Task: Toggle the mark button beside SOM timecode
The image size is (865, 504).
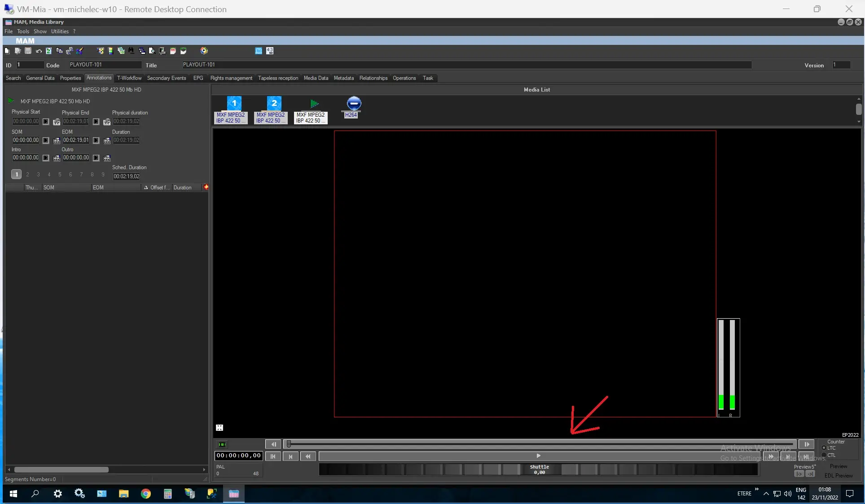Action: click(46, 140)
